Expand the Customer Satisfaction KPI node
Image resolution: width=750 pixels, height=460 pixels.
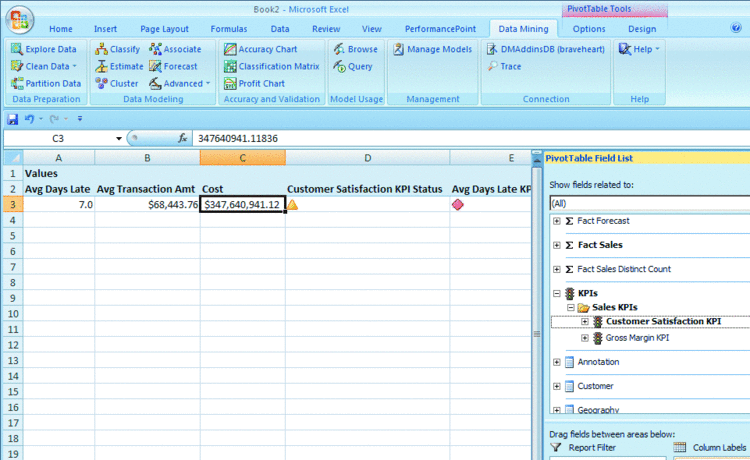pos(585,322)
